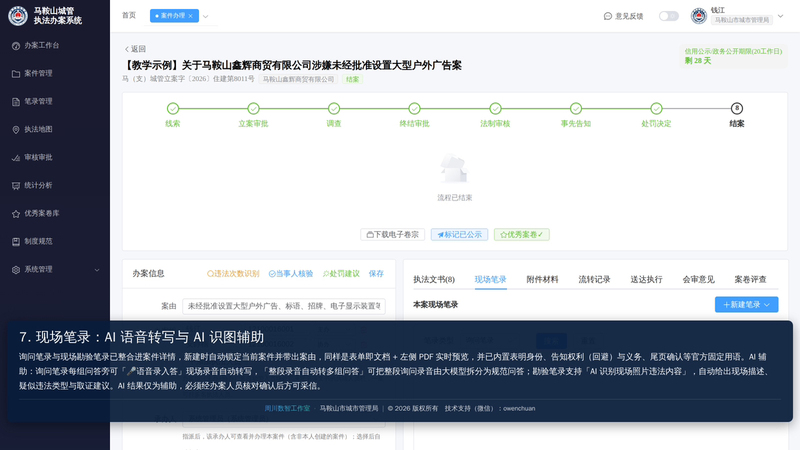Select the final 结案 step number 8
The image size is (800, 450).
tap(737, 108)
